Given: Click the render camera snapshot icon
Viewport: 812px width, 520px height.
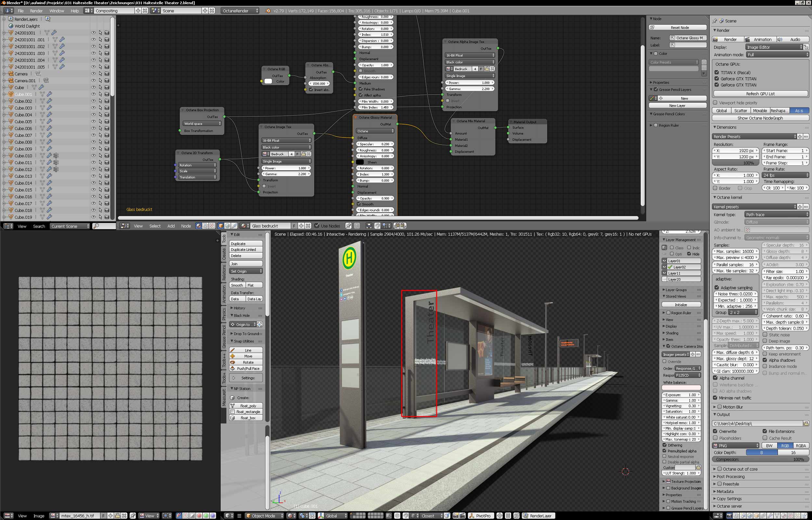Looking at the screenshot, I should click(456, 515).
